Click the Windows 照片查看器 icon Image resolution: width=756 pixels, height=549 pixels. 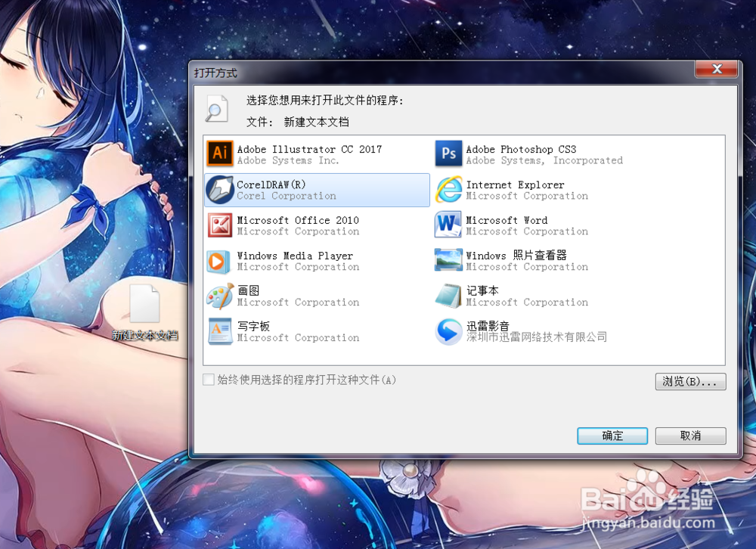tap(448, 260)
